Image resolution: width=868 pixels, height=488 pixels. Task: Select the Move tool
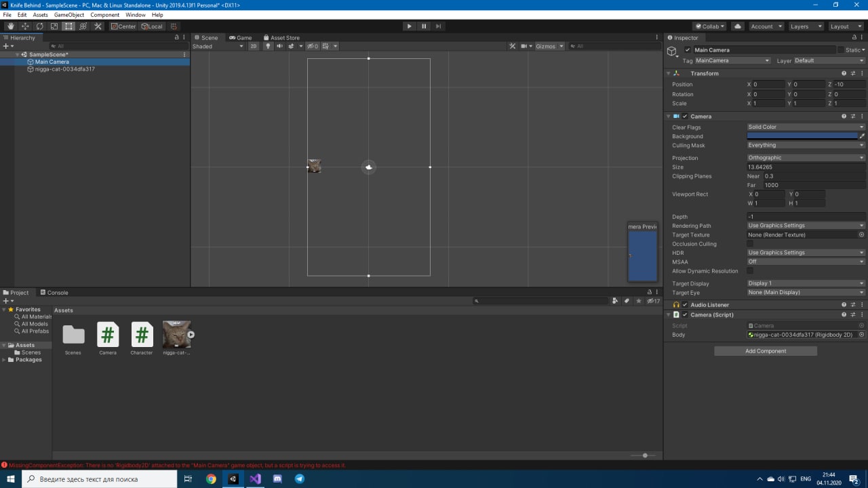[25, 26]
